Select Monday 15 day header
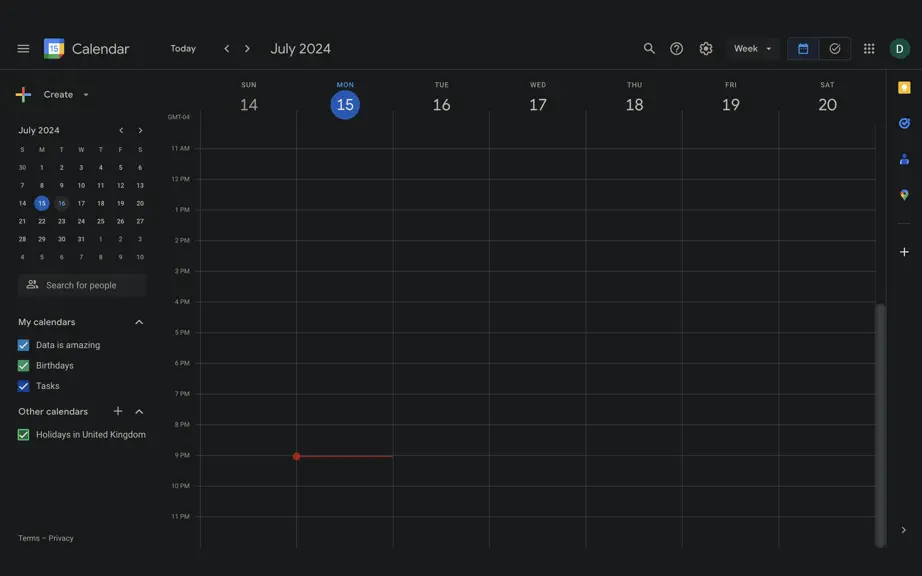 click(x=345, y=105)
